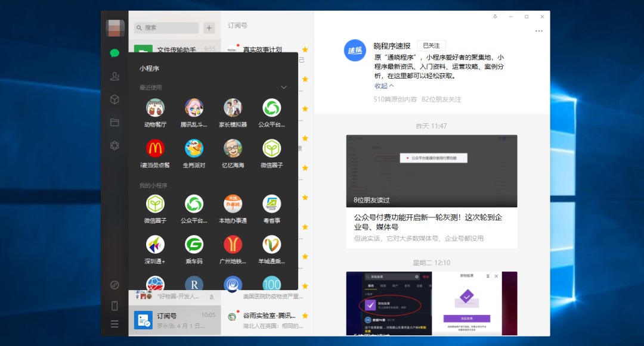Open the 乘车码 mini program
This screenshot has width=644, height=346.
coord(194,244)
